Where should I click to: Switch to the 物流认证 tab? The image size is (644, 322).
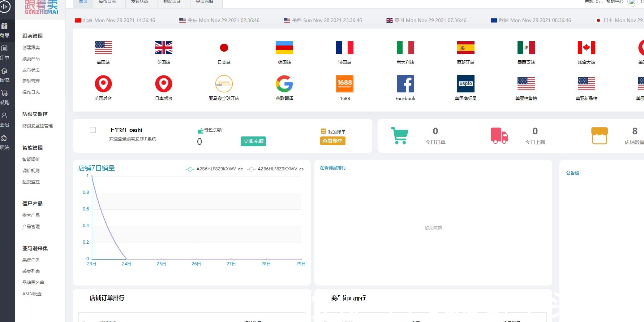(x=172, y=2)
